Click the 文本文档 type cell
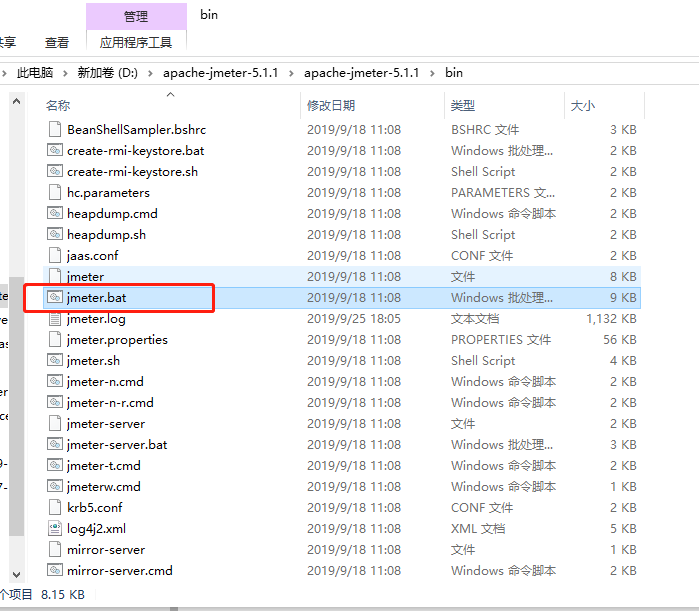699x611 pixels. pos(475,319)
